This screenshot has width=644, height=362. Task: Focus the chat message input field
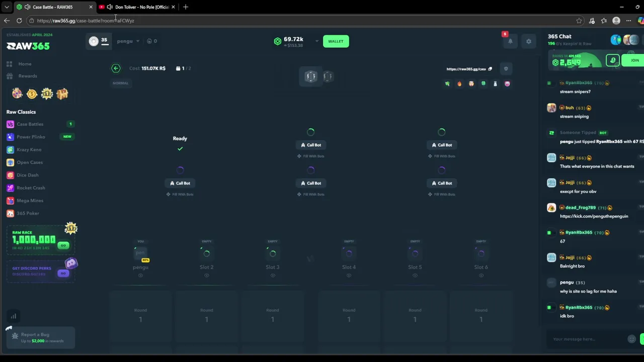point(588,339)
